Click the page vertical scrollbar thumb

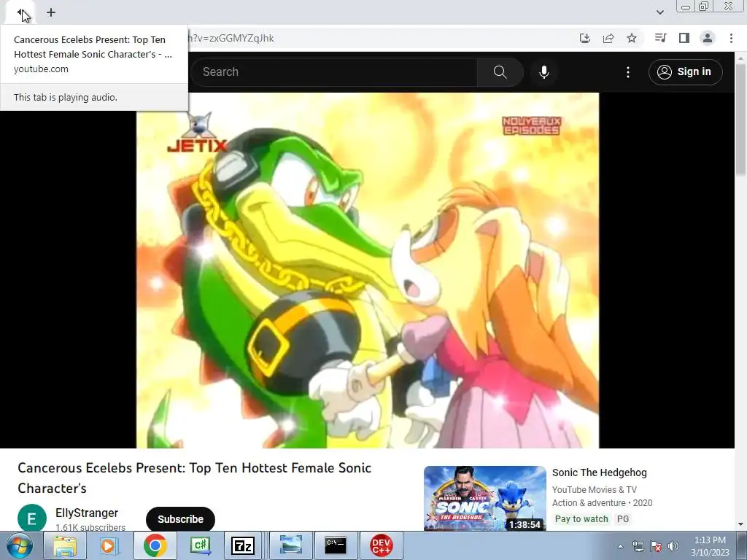coord(740,119)
